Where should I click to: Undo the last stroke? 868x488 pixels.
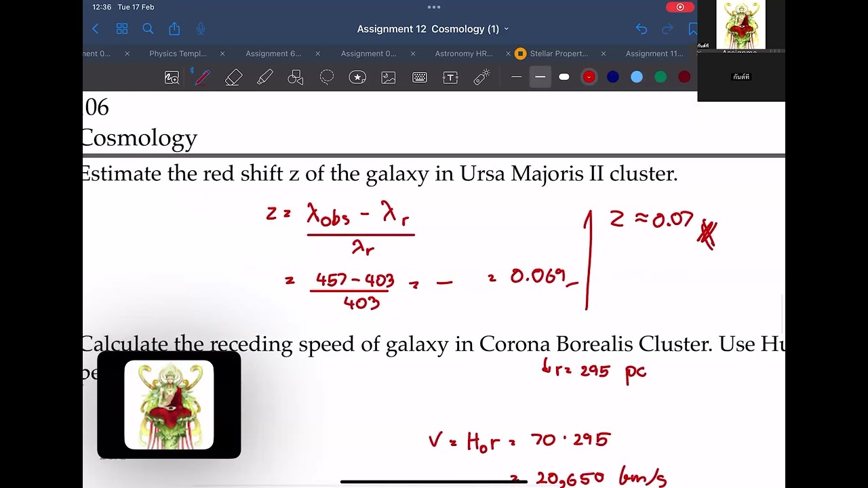click(x=642, y=28)
